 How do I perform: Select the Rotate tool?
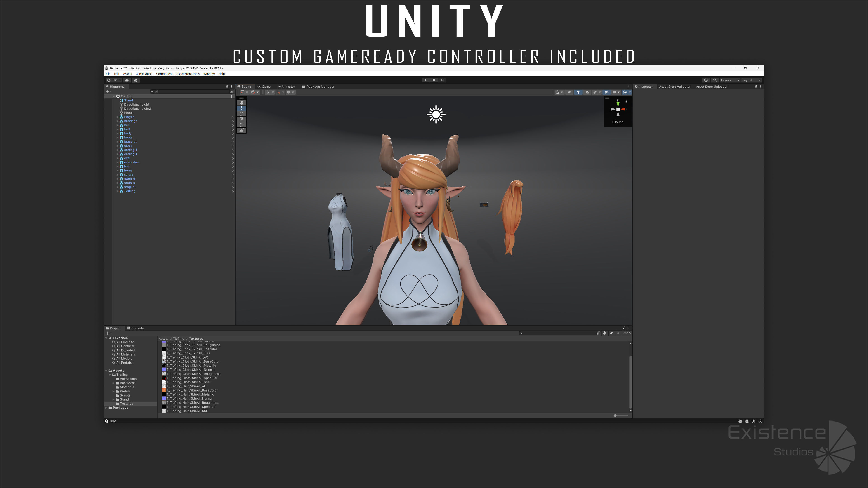tap(241, 114)
